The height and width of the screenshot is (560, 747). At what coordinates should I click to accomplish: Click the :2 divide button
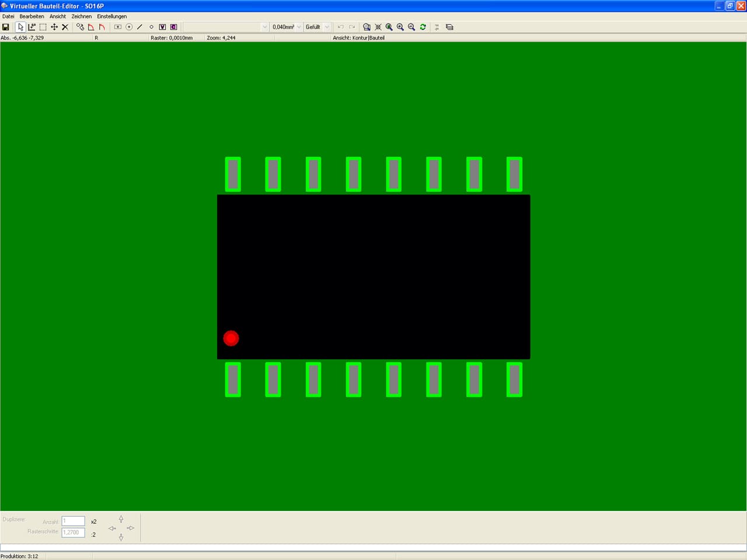click(x=93, y=534)
